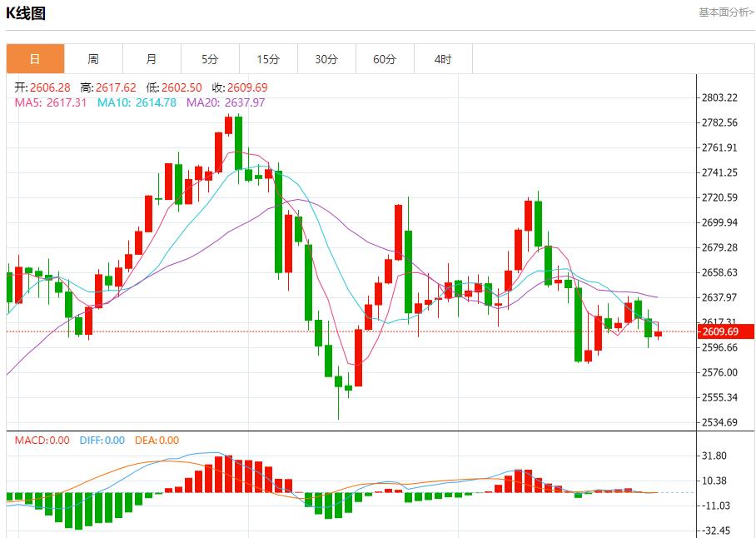Switch to the 5分 interval
Image resolution: width=756 pixels, height=538 pixels.
coord(210,58)
